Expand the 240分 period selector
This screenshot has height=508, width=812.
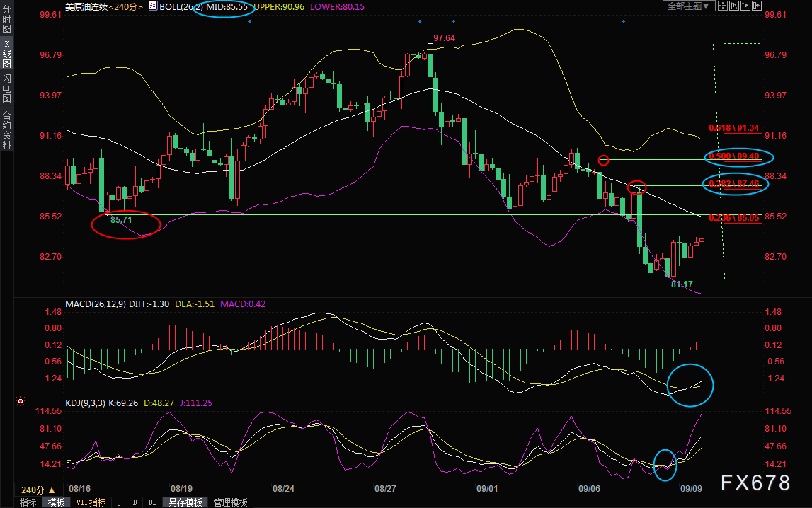point(38,490)
